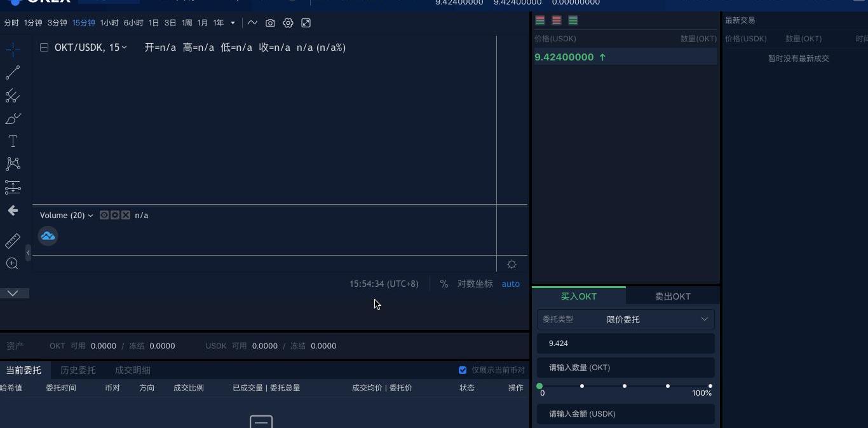
Task: Click the zoom in magnifier tool
Action: pyautogui.click(x=12, y=263)
